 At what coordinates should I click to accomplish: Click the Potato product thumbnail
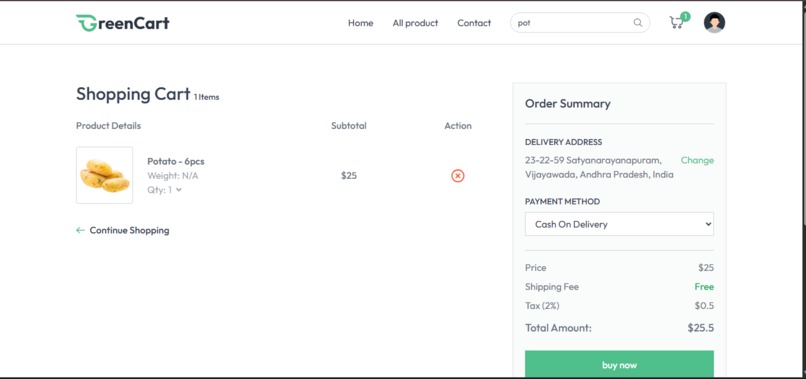(x=104, y=175)
